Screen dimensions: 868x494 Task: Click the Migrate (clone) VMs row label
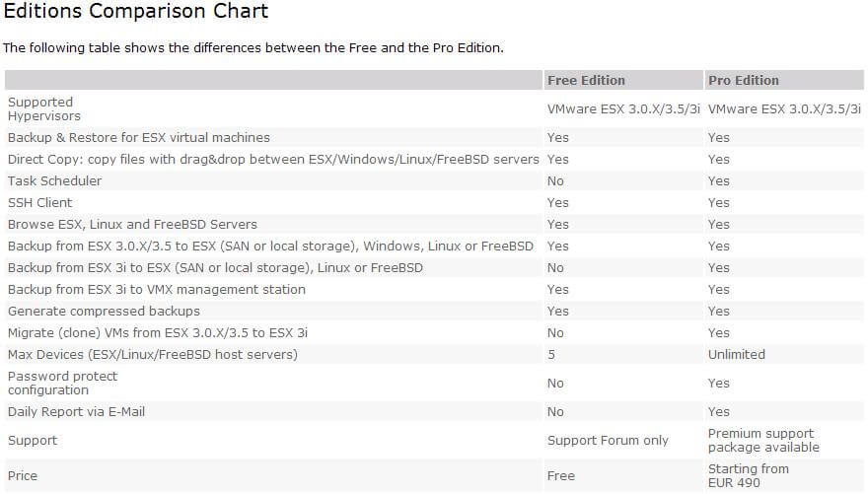coord(157,333)
